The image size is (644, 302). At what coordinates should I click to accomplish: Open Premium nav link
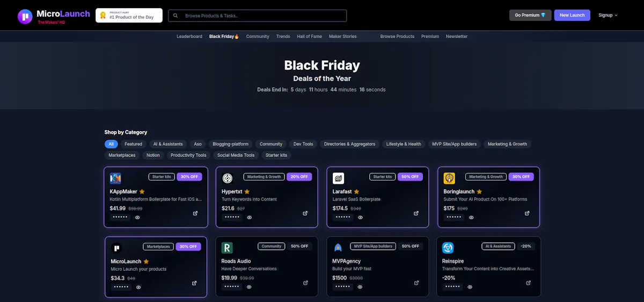(x=430, y=37)
